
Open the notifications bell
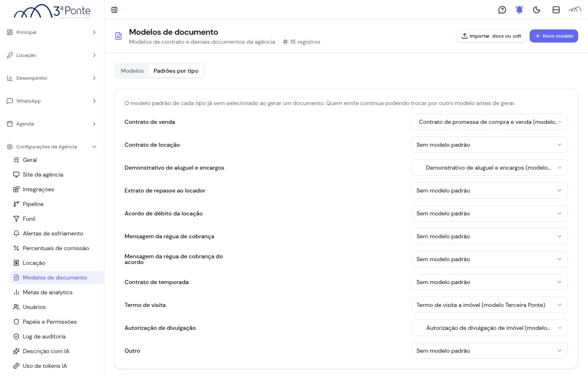(x=519, y=10)
